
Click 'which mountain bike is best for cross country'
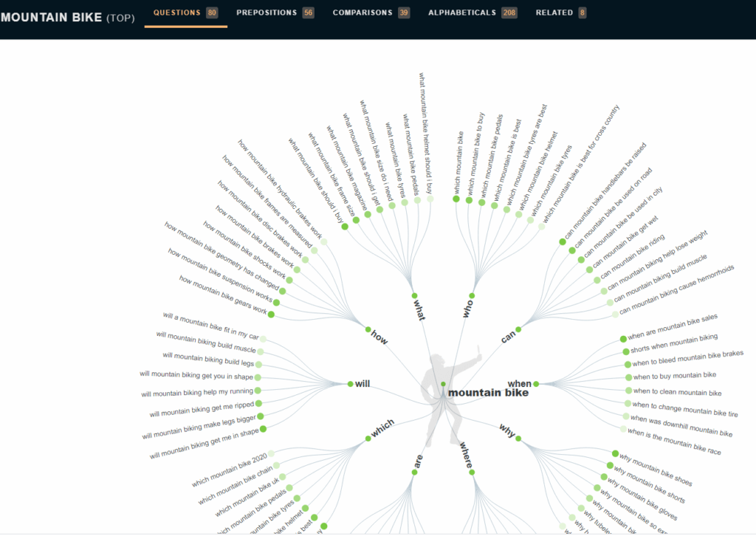(x=580, y=164)
